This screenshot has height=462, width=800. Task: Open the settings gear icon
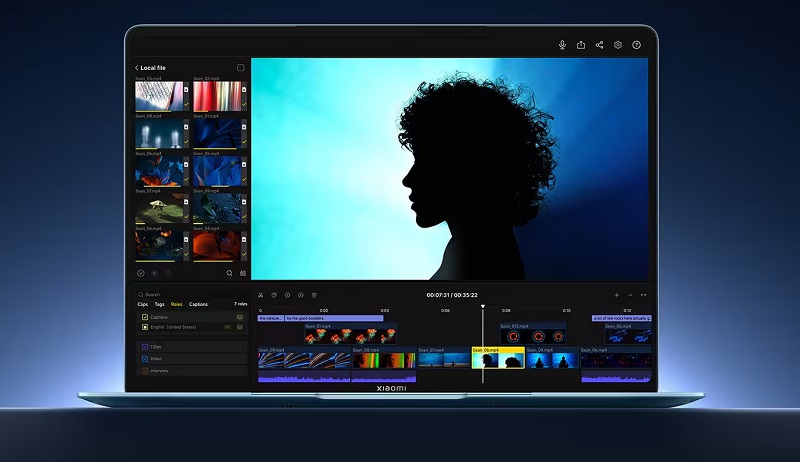tap(618, 45)
